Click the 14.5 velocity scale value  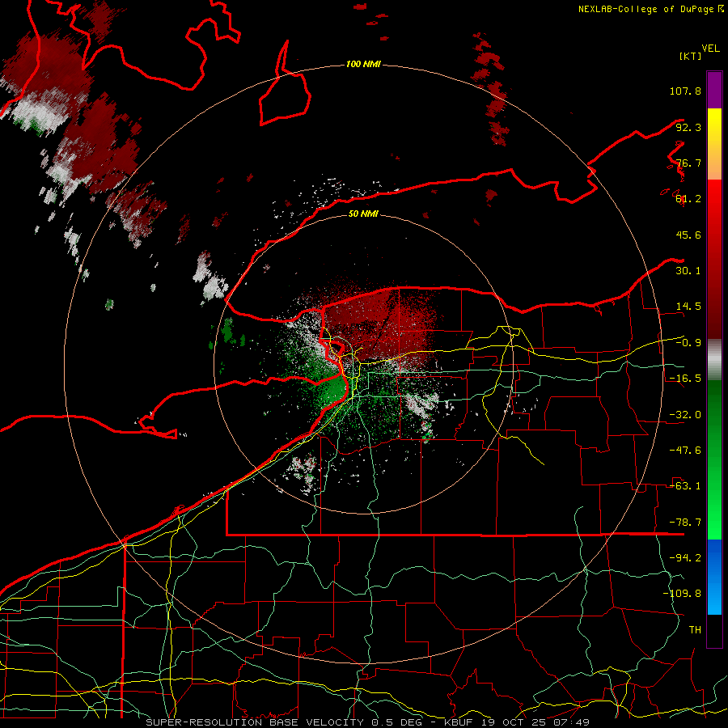click(x=688, y=307)
